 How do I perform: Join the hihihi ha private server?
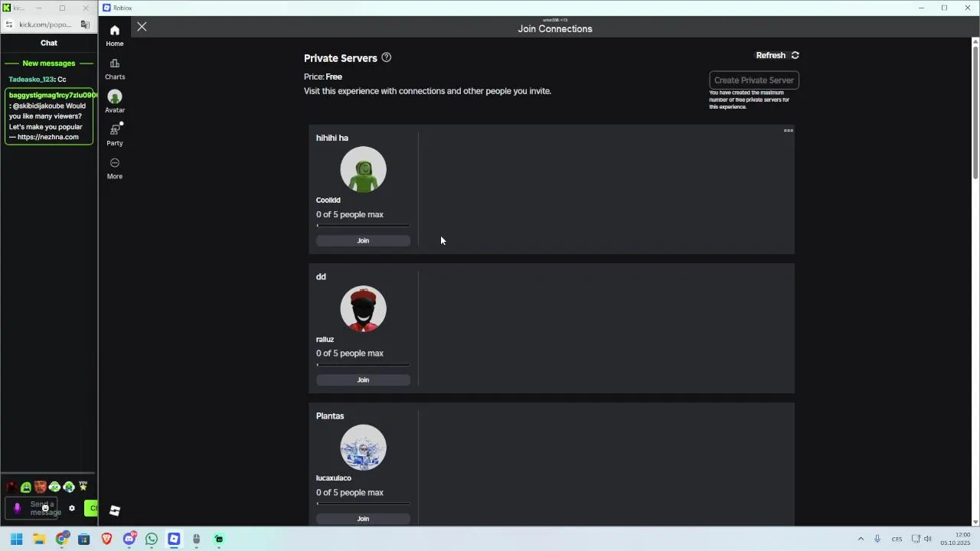(363, 240)
